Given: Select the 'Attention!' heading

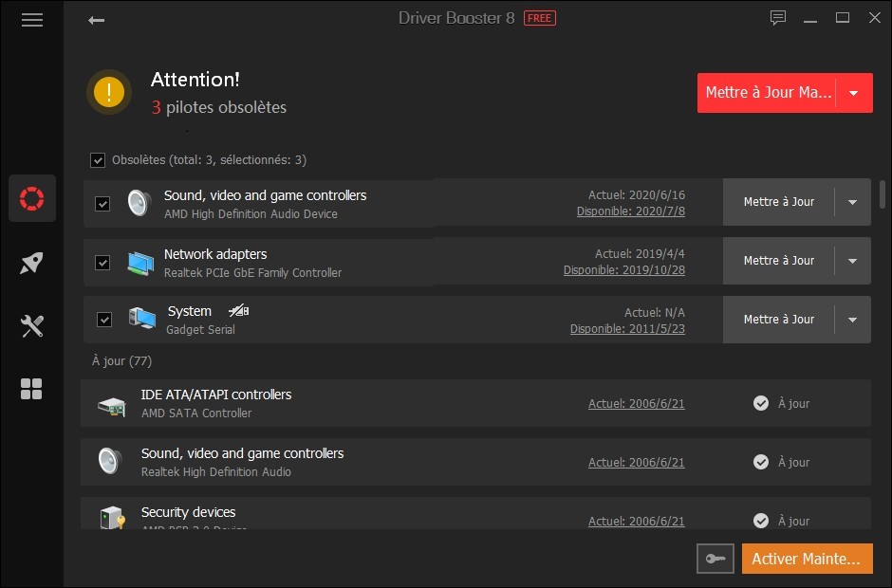Looking at the screenshot, I should [195, 79].
